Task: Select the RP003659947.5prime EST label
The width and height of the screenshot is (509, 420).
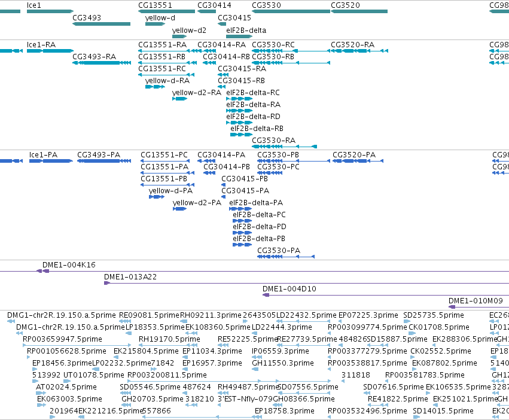Action: 62,339
